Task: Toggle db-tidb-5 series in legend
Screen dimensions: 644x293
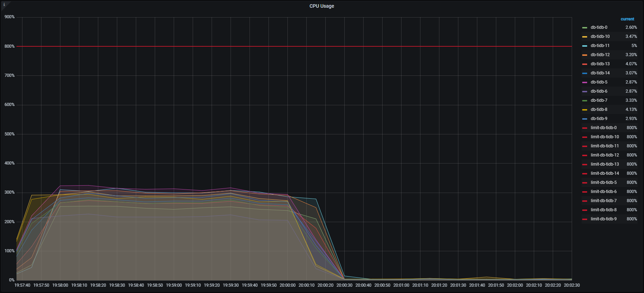Action: pos(599,82)
